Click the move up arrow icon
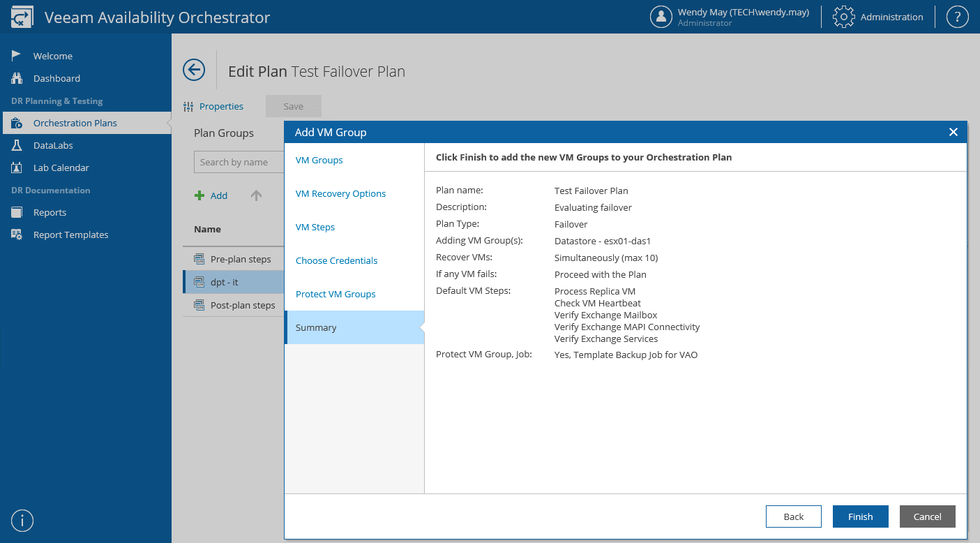Image resolution: width=980 pixels, height=543 pixels. 256,196
